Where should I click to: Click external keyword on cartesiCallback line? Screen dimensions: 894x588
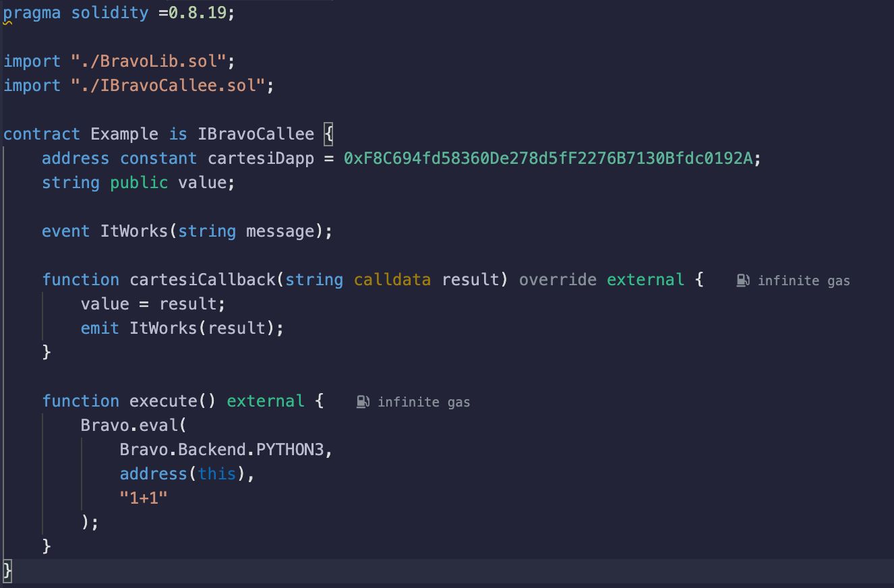point(645,280)
